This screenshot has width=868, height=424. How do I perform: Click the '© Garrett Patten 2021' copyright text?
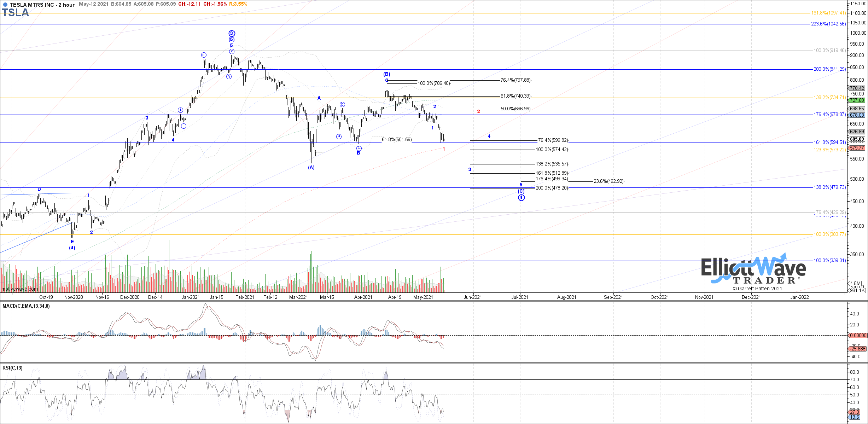tap(757, 289)
